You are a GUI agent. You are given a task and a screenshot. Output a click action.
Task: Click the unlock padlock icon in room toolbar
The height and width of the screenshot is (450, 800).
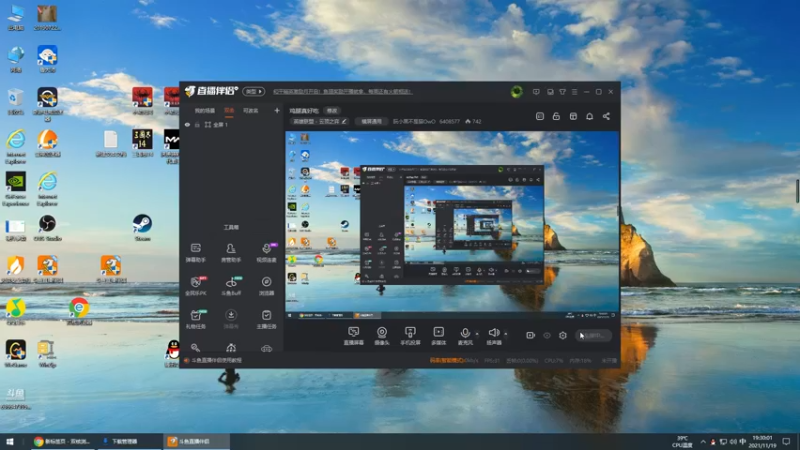(556, 116)
